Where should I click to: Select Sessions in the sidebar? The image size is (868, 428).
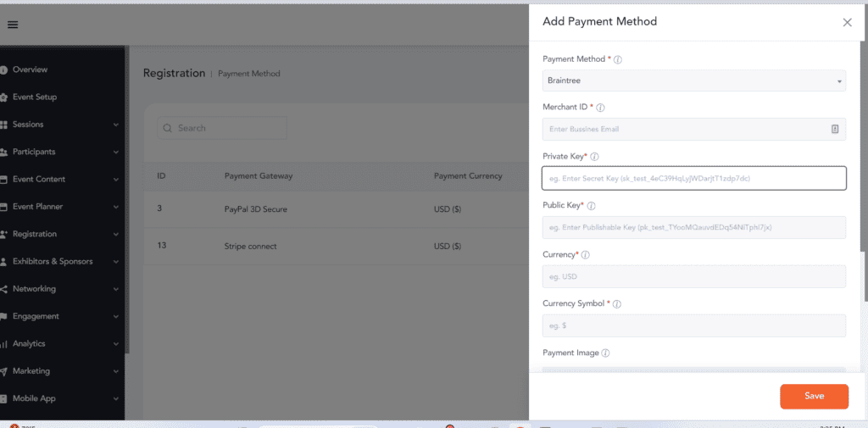click(x=28, y=125)
